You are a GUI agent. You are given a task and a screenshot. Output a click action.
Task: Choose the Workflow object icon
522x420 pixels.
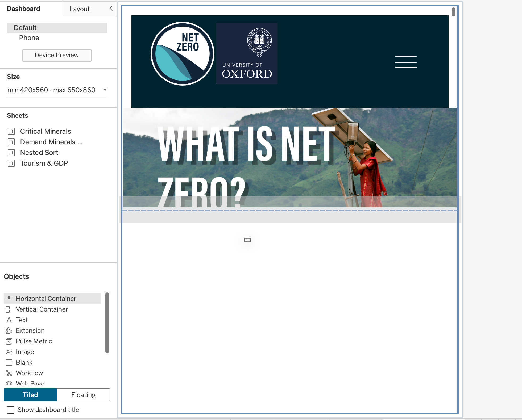click(x=9, y=373)
